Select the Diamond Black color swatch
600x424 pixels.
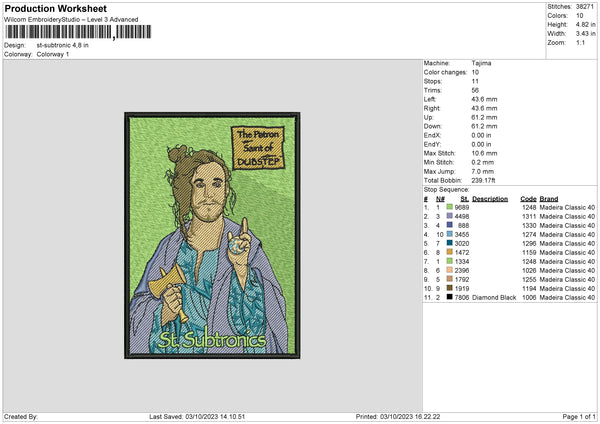tap(449, 297)
